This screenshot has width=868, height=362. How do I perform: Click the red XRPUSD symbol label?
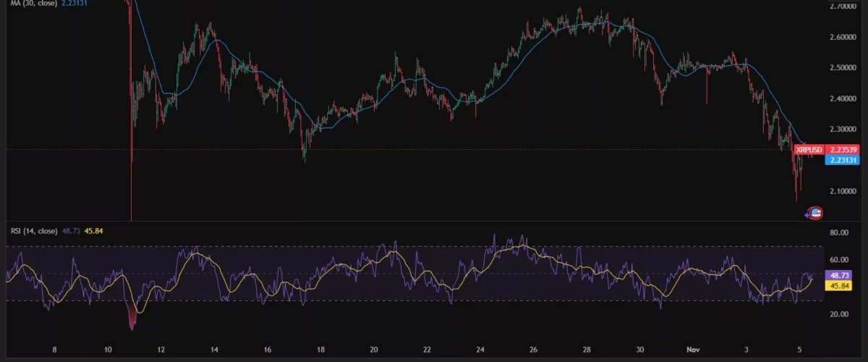(x=808, y=150)
